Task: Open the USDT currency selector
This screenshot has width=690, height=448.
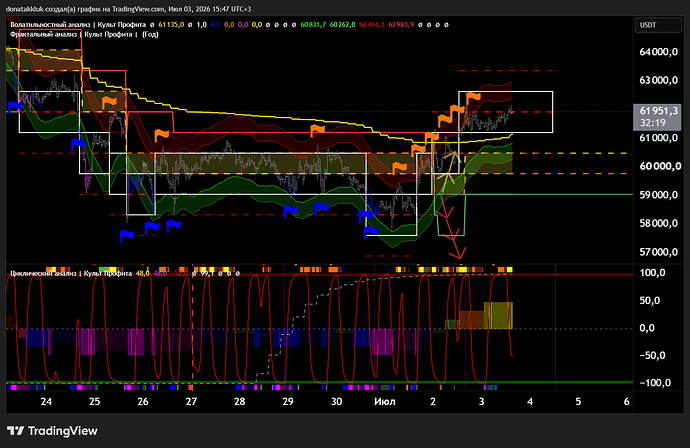Action: point(658,25)
